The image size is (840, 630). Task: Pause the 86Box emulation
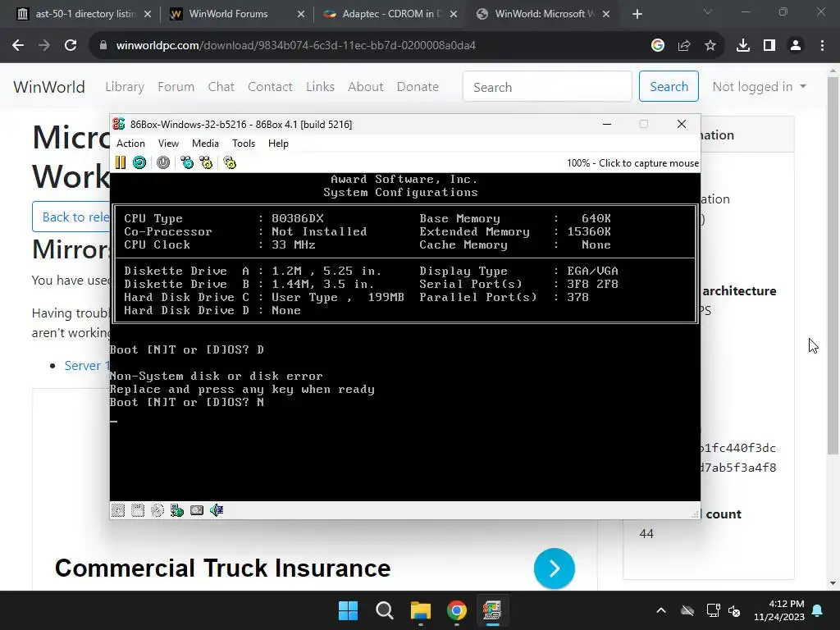121,163
